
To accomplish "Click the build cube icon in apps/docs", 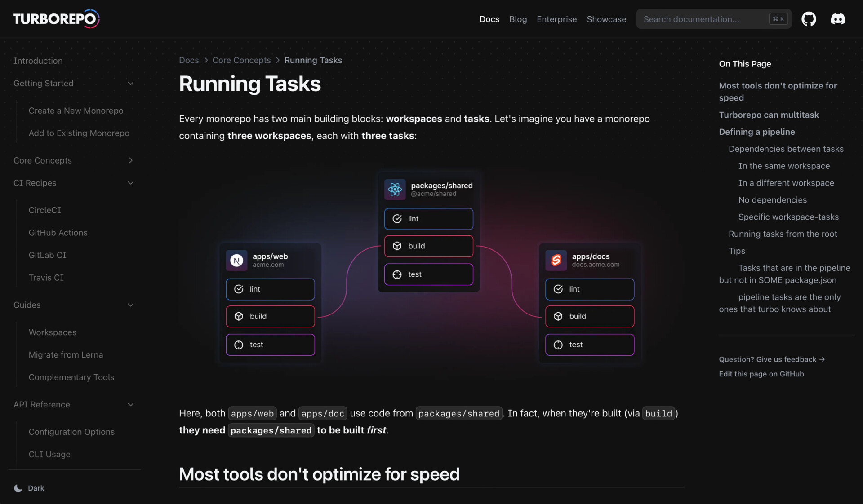I will tap(558, 316).
